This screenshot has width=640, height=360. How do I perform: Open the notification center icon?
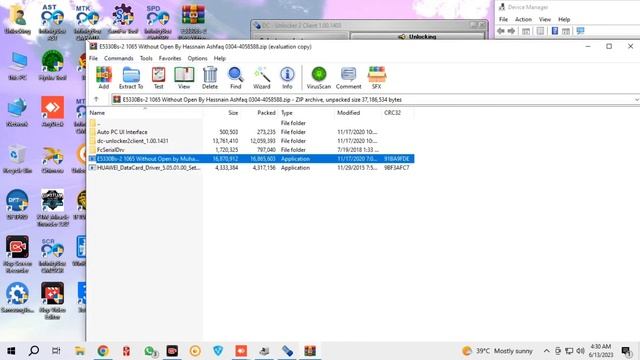pyautogui.click(x=626, y=351)
